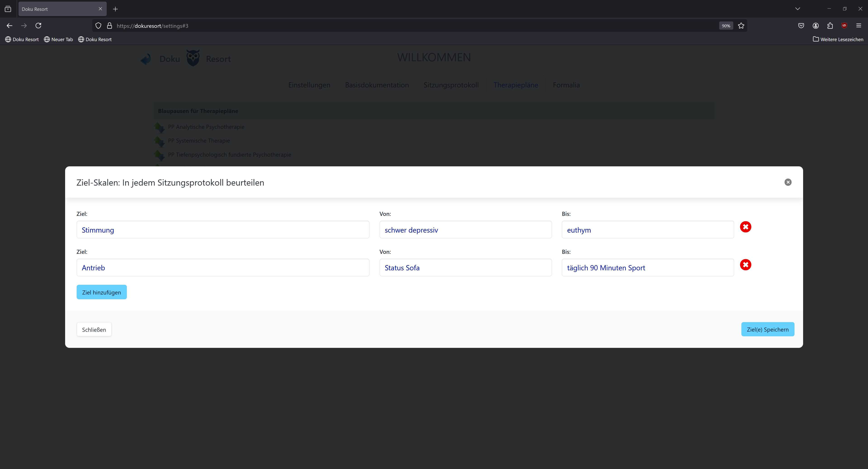Open a new browser tab
This screenshot has width=868, height=469.
click(x=115, y=9)
